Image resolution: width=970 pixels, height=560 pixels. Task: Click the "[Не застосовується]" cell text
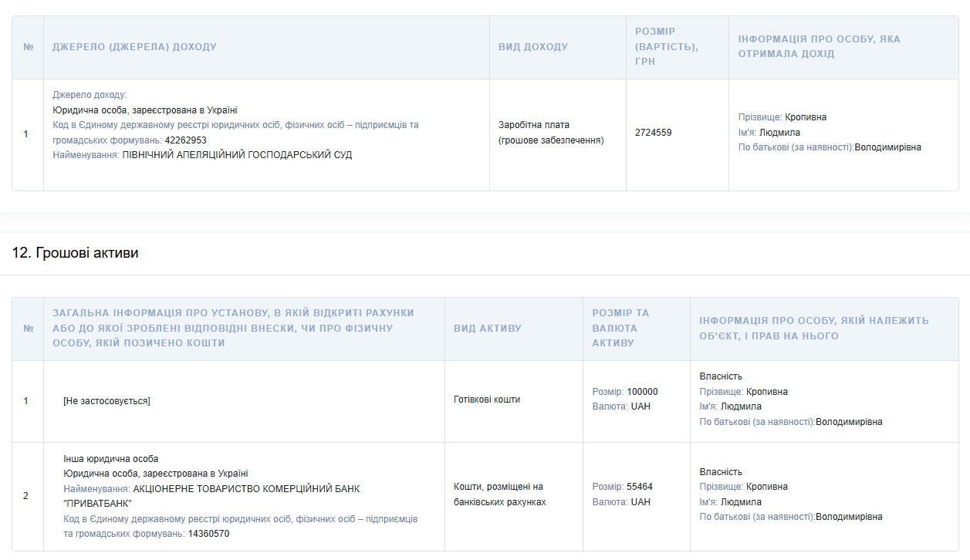pyautogui.click(x=106, y=401)
